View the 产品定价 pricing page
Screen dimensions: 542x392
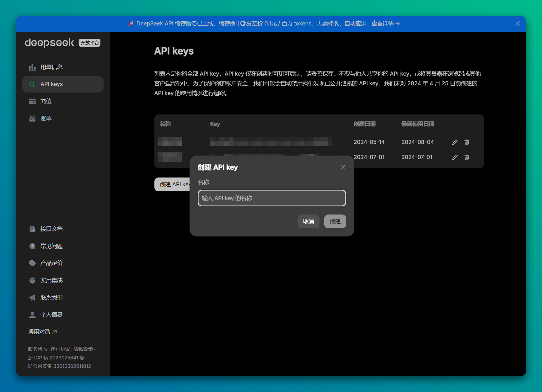[x=51, y=263]
